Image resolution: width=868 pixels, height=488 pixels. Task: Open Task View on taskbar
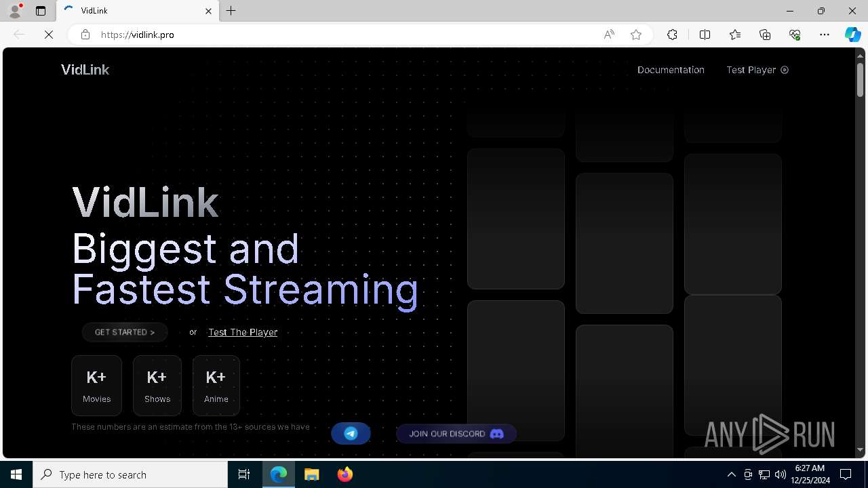point(244,474)
